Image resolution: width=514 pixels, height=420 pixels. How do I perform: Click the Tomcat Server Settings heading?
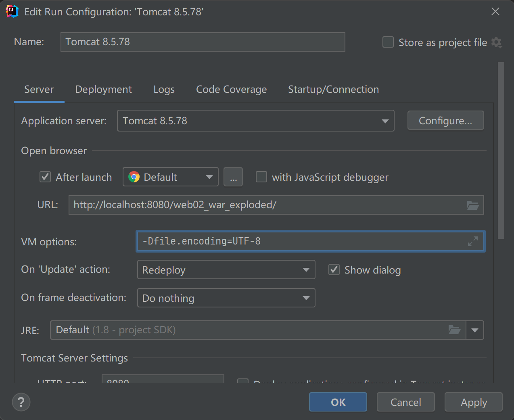pyautogui.click(x=75, y=358)
